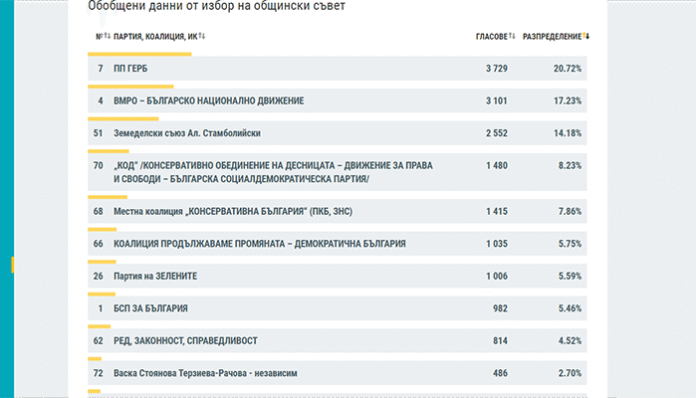
Task: Select Партия на ЗЕЛЕНИТЕ row
Action: point(337,276)
